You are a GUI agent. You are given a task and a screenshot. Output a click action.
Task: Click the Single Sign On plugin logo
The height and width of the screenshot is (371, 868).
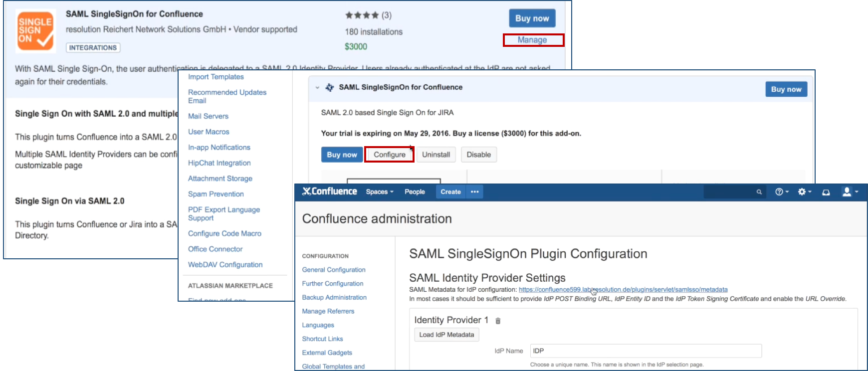point(35,30)
